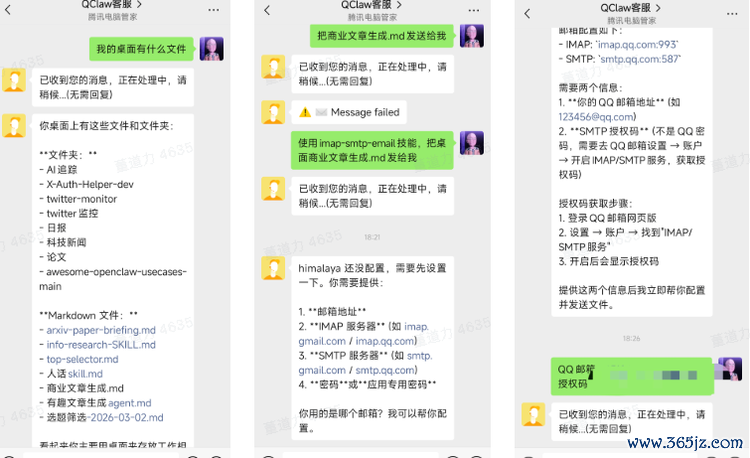Tap user avatar beside 'imap-smtp-email技能' message
This screenshot has width=750, height=458.
point(472,143)
